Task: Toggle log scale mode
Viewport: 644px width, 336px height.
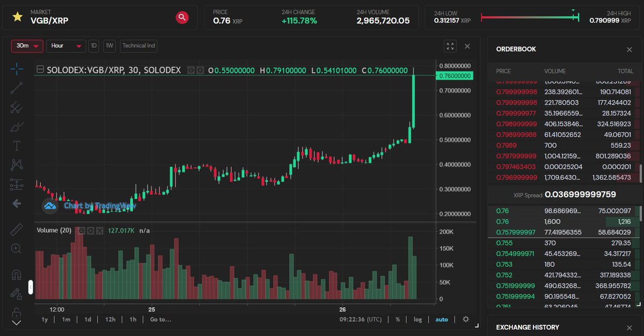Action: 418,319
